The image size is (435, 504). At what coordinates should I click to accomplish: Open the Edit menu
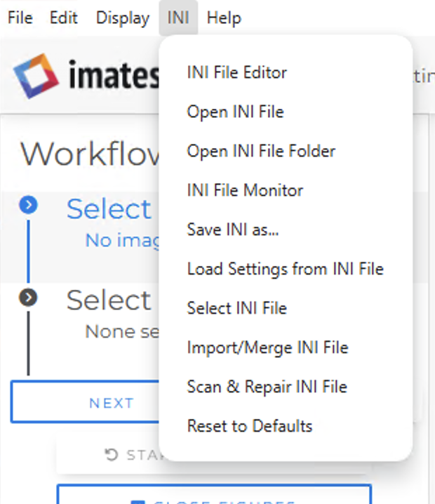[x=63, y=18]
